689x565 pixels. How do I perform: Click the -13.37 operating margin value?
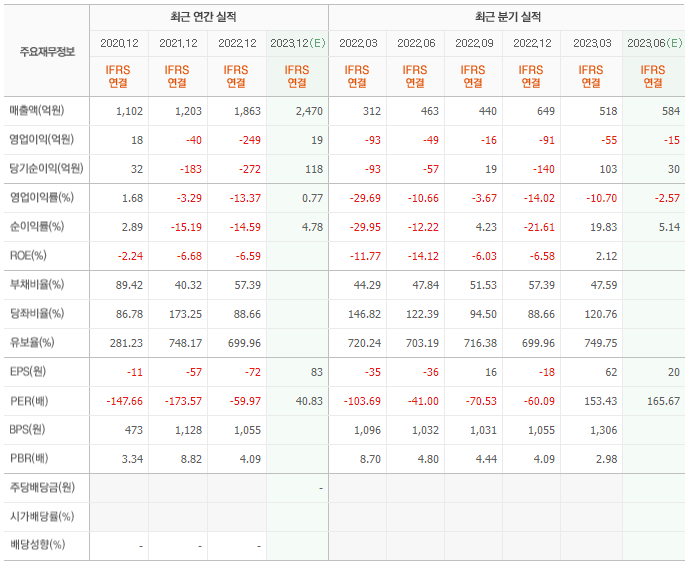(245, 198)
